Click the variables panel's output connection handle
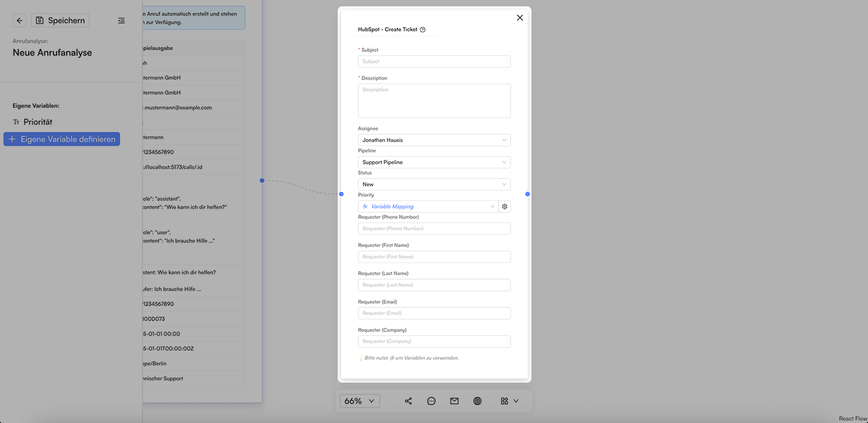The image size is (868, 423). (x=262, y=181)
